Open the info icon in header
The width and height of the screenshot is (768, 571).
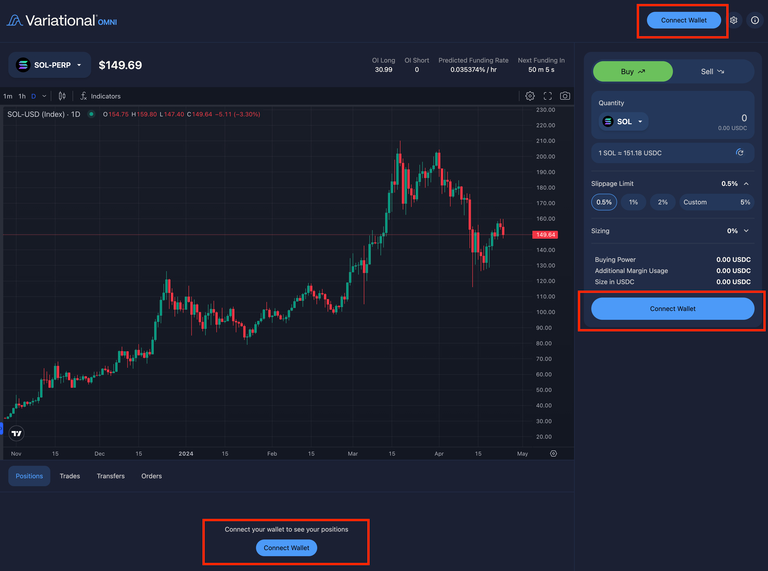[x=754, y=20]
